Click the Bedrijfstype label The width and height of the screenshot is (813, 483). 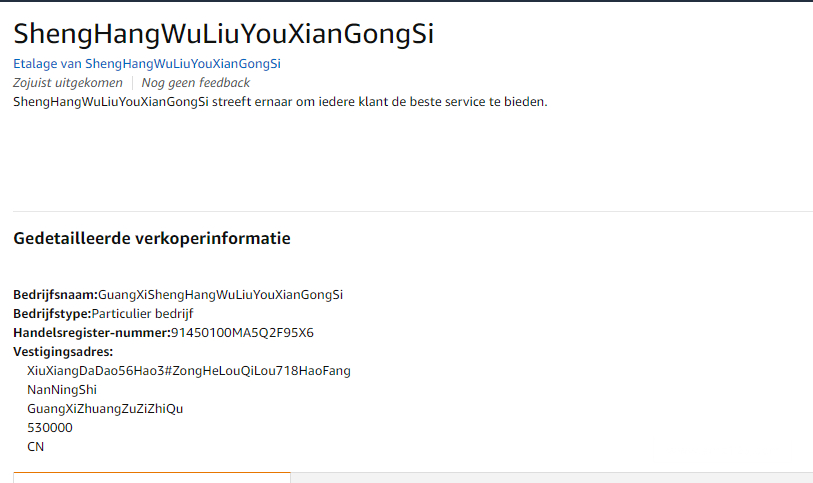coord(52,314)
